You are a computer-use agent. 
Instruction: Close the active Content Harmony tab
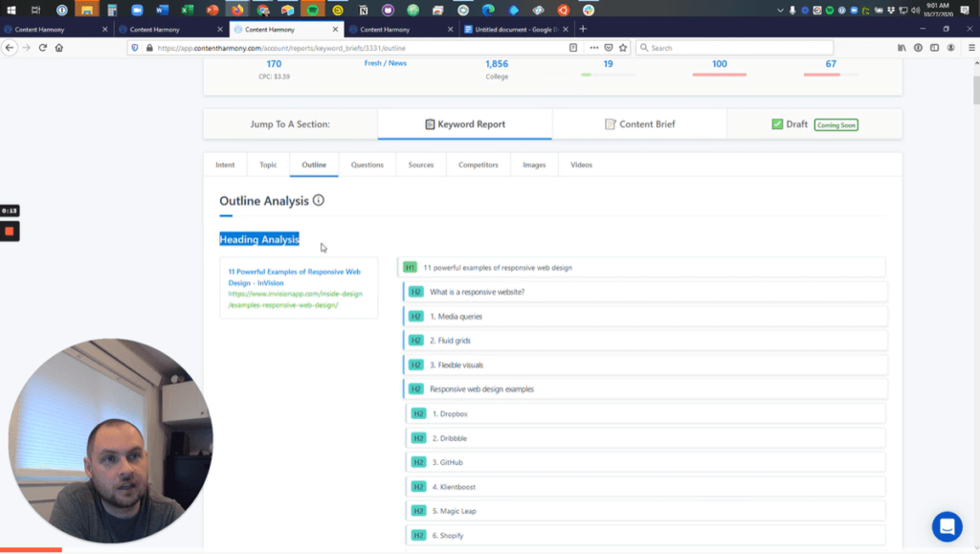[x=335, y=30]
